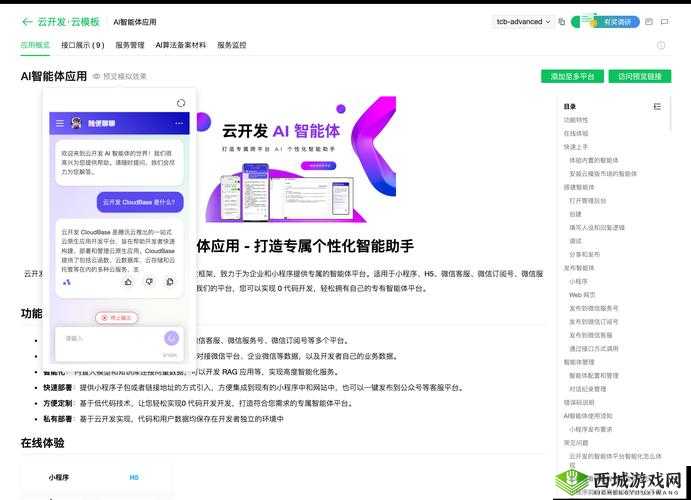The width and height of the screenshot is (691, 500).
Task: Collapse the table of contents icon
Action: 657,107
